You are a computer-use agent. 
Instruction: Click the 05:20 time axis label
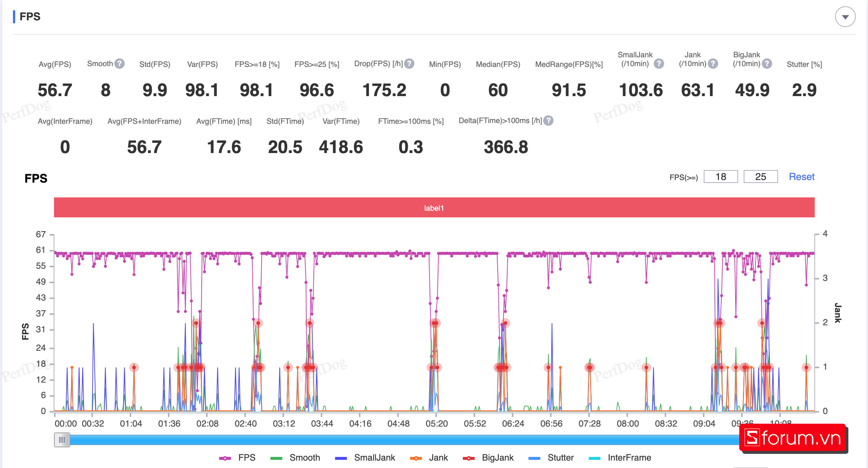(x=437, y=424)
